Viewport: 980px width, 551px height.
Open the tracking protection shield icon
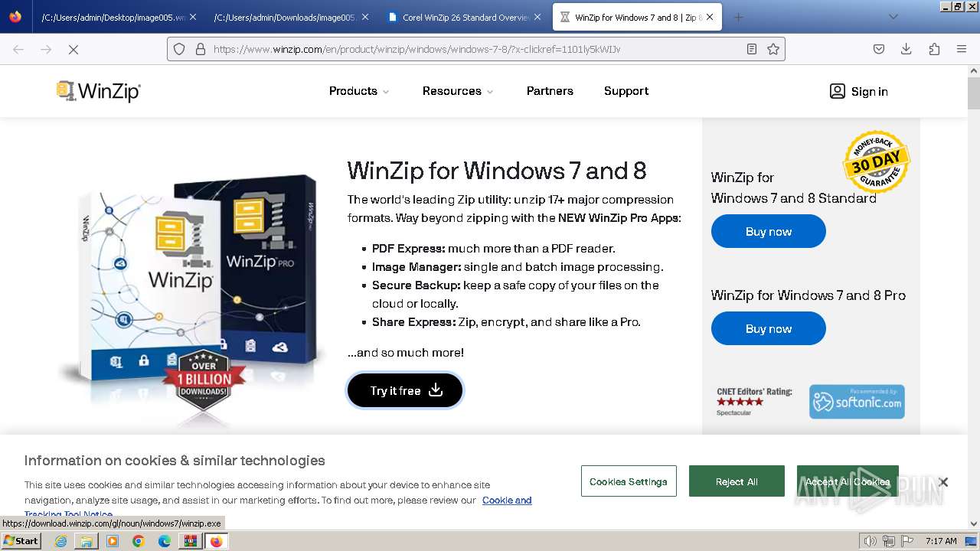point(179,49)
